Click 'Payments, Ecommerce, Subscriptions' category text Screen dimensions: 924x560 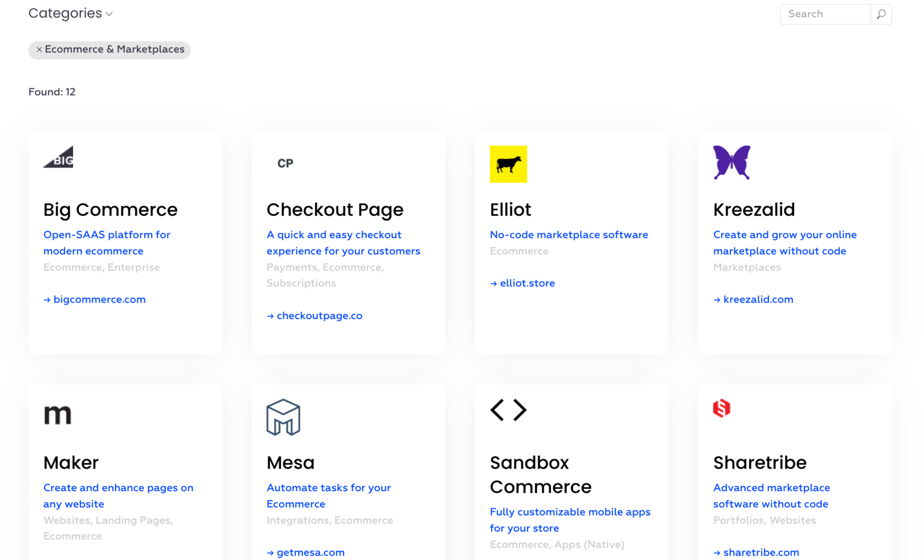pos(325,276)
